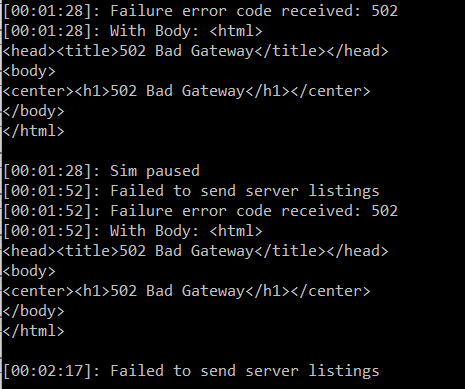This screenshot has height=389, width=465.
Task: Click the second <center><h1>502 Bad Gateway line
Action: pyautogui.click(x=186, y=291)
